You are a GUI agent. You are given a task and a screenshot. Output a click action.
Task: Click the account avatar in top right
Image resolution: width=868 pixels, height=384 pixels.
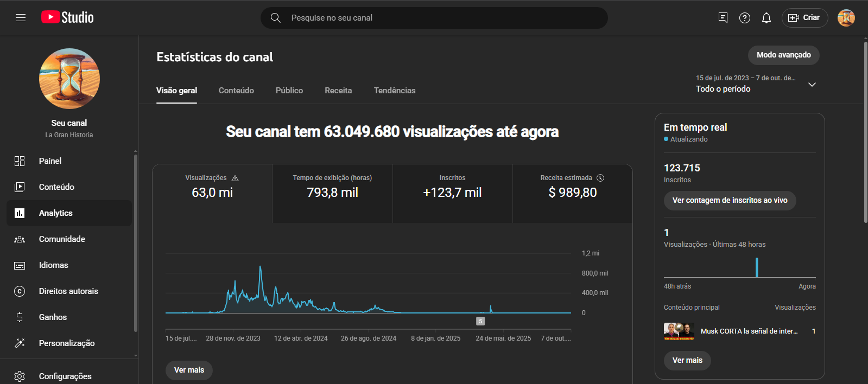tap(846, 18)
